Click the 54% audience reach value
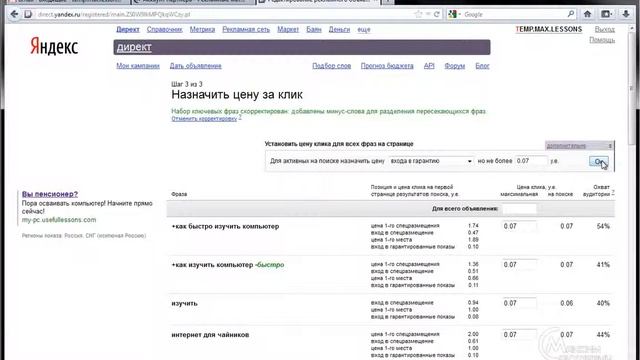The image size is (640, 360). coord(603,226)
